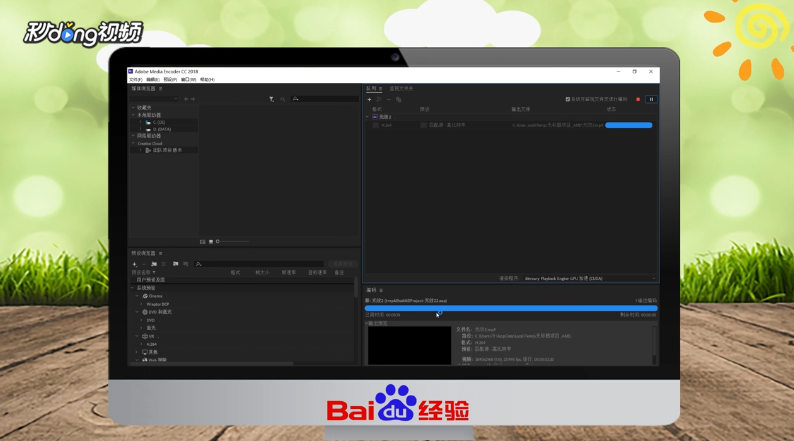The height and width of the screenshot is (441, 794).
Task: Collapse the Cinema preset group
Action: click(137, 296)
